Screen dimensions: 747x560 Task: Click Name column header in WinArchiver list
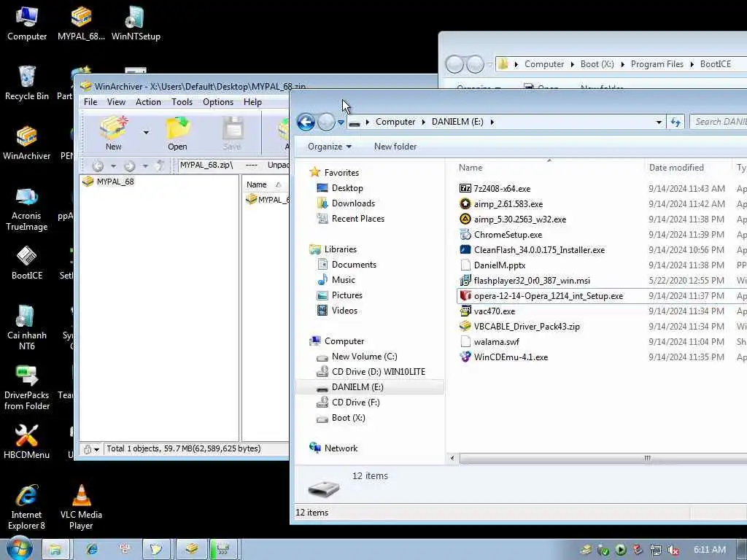pos(266,184)
